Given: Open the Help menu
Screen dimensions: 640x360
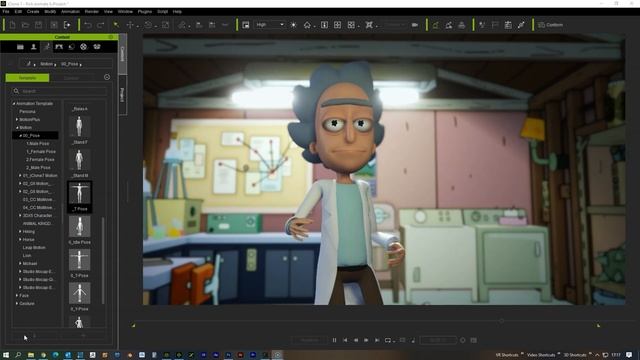Looking at the screenshot, I should click(x=177, y=11).
